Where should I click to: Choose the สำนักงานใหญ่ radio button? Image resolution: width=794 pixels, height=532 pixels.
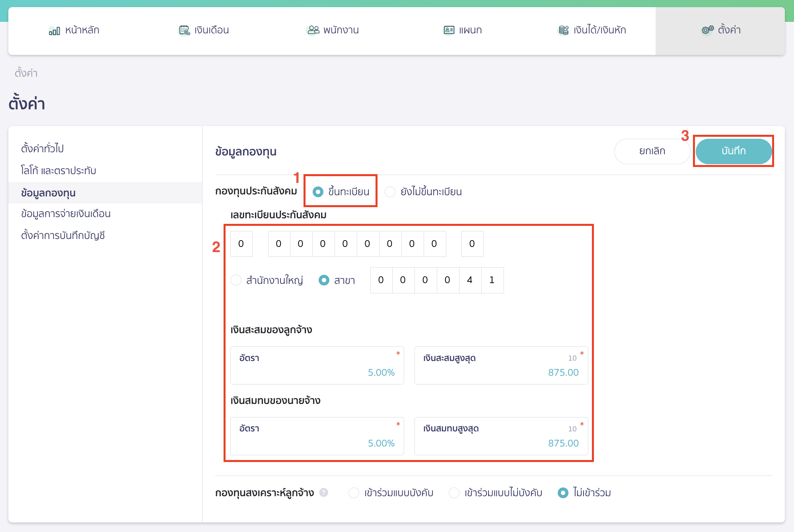(236, 280)
